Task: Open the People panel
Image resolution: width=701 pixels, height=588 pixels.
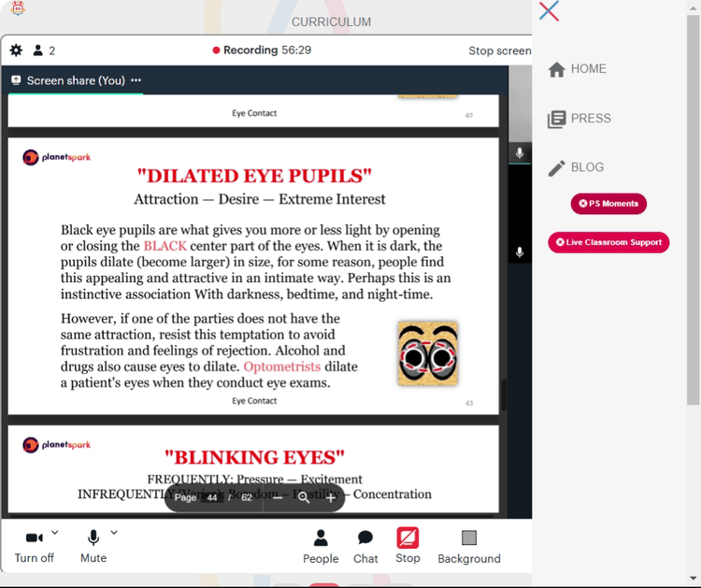Action: click(x=321, y=547)
